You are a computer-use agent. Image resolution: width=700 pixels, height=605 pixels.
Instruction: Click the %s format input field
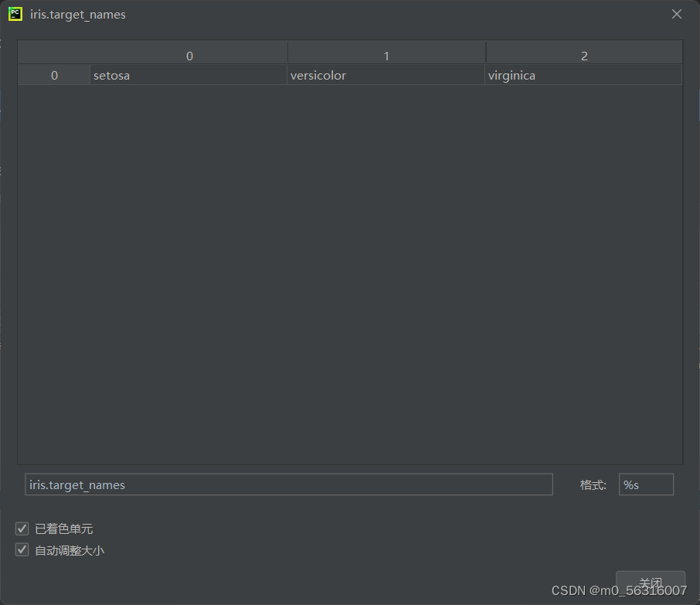pos(646,484)
